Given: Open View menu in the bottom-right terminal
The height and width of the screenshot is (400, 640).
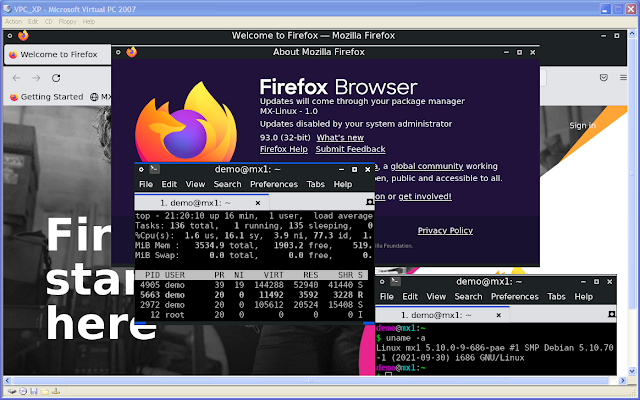Looking at the screenshot, I should (436, 296).
